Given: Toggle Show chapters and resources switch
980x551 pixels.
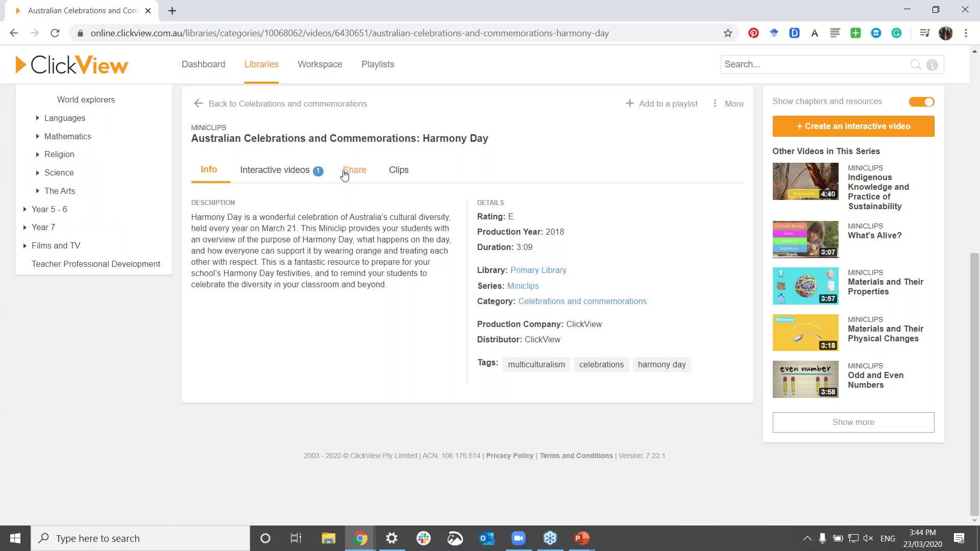Looking at the screenshot, I should click(x=921, y=102).
